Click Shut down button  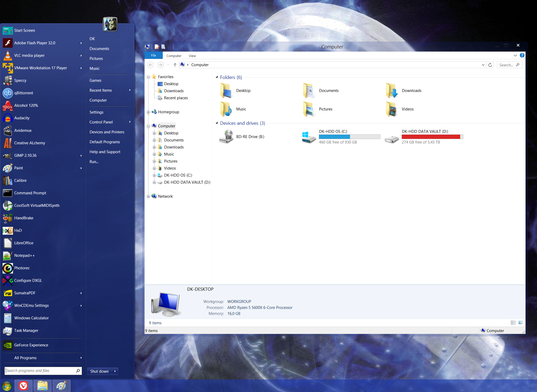(99, 371)
